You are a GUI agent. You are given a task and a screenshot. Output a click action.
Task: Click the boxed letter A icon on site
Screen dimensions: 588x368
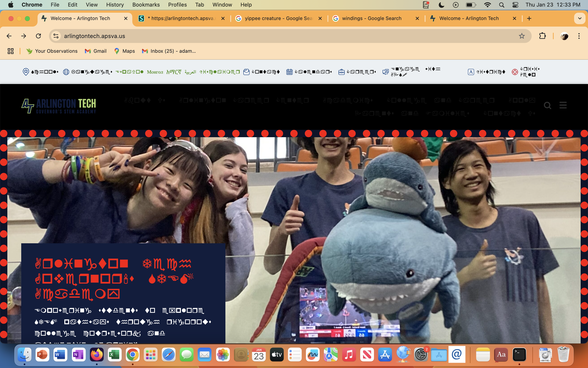click(471, 72)
